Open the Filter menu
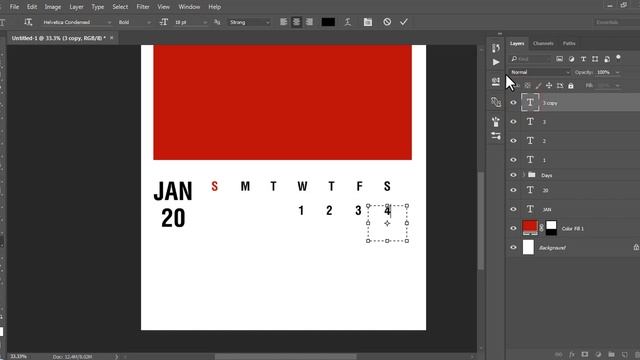 (143, 7)
